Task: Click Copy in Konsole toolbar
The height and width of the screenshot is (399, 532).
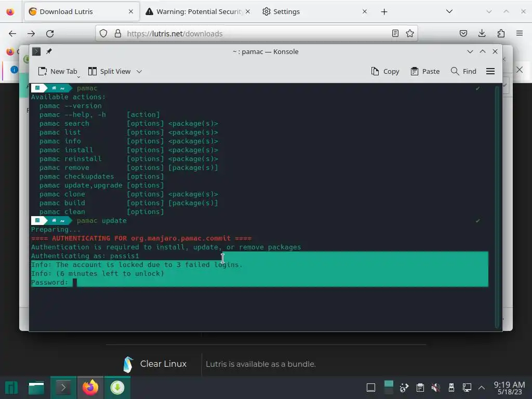Action: 385,71
